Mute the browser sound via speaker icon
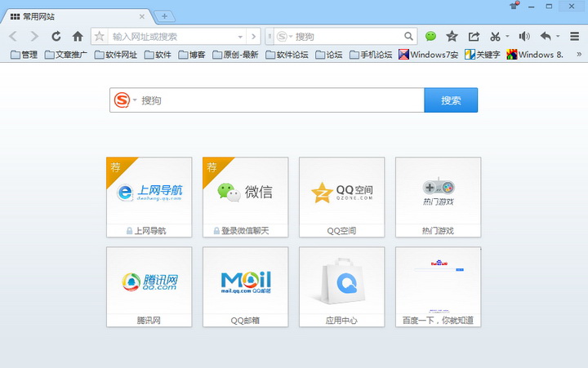Viewport: 588px width, 368px height. point(523,37)
